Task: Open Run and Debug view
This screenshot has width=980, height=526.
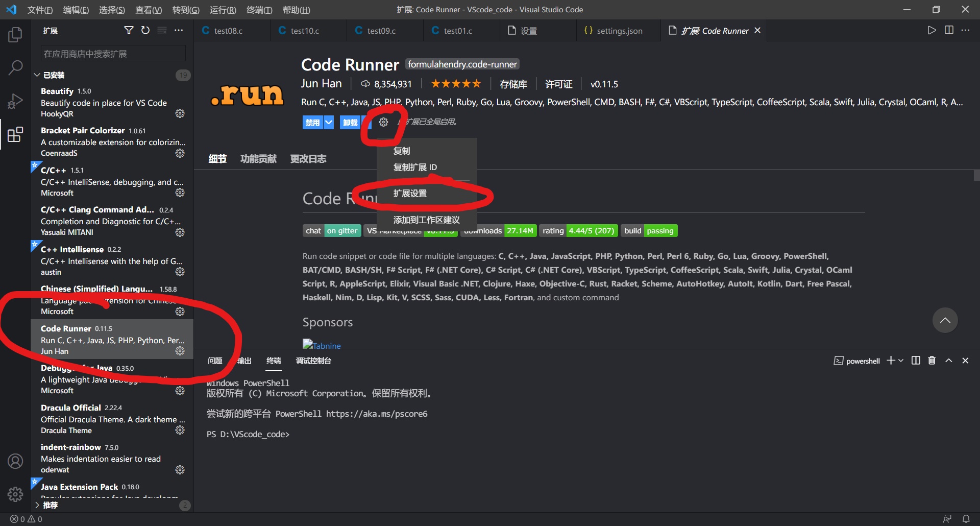Action: (15, 101)
